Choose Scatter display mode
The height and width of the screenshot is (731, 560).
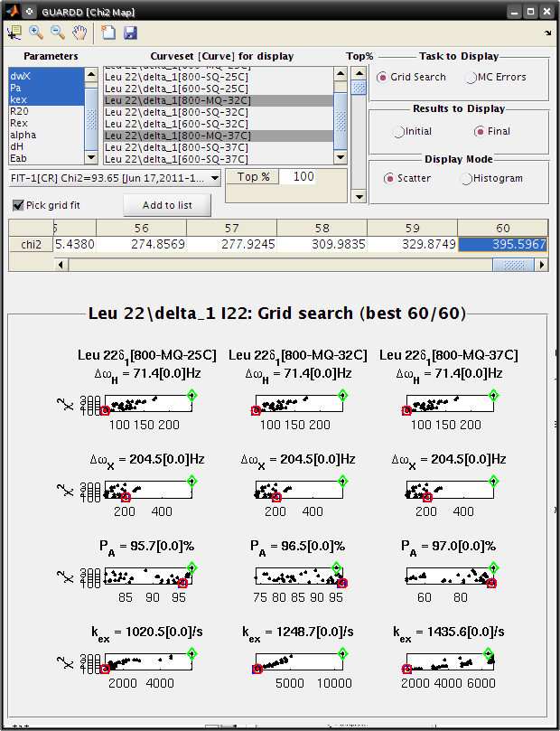pyautogui.click(x=389, y=179)
